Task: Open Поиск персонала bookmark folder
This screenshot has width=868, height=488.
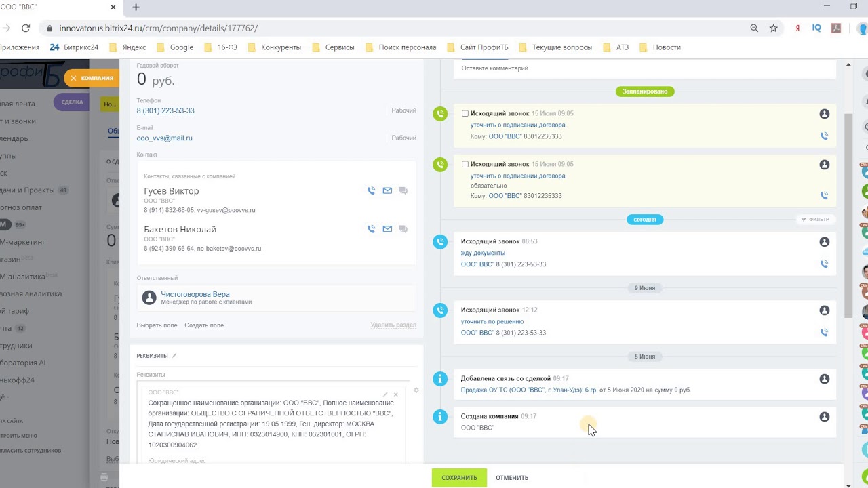Action: [401, 47]
